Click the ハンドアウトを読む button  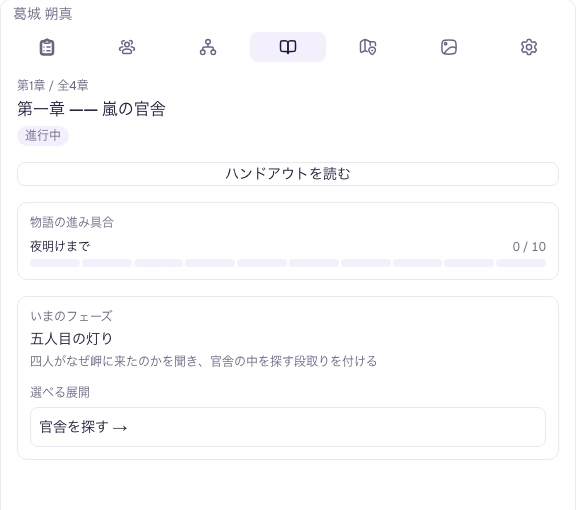coord(288,174)
